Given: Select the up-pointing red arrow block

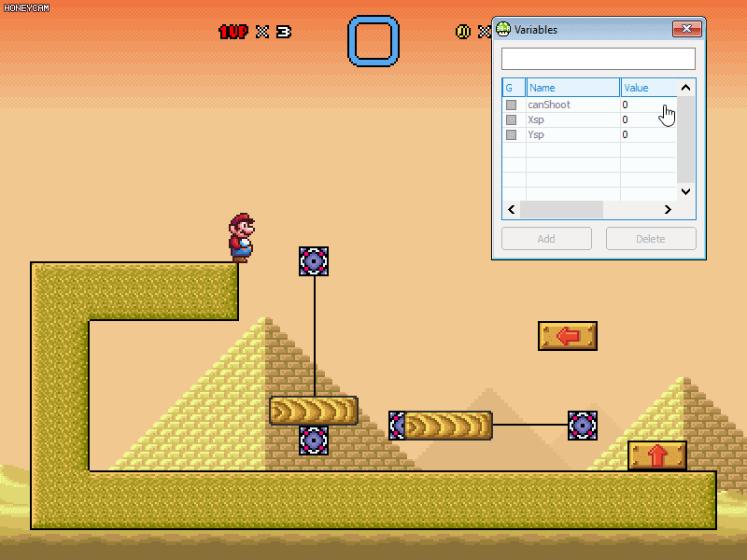Looking at the screenshot, I should click(657, 455).
